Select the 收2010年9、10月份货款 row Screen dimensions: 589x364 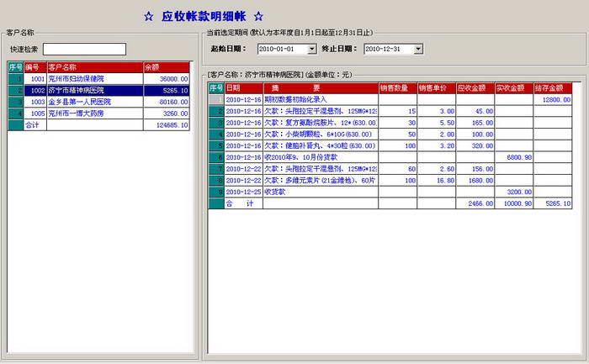pos(390,157)
